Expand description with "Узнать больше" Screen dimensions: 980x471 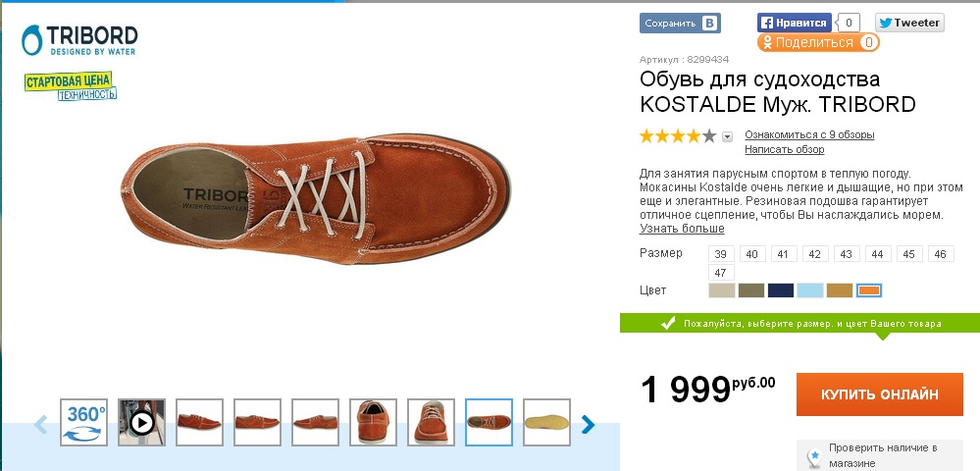[x=682, y=229]
